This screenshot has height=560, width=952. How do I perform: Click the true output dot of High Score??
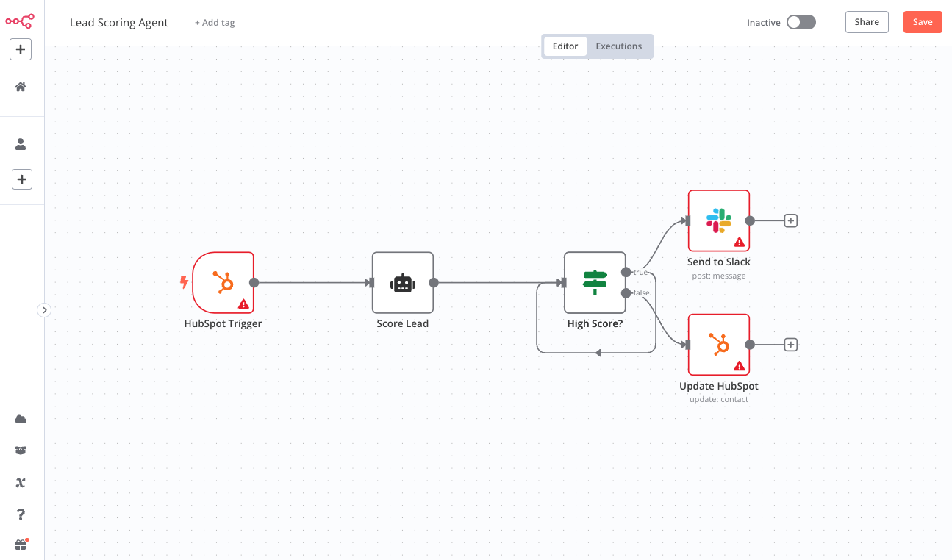click(626, 272)
